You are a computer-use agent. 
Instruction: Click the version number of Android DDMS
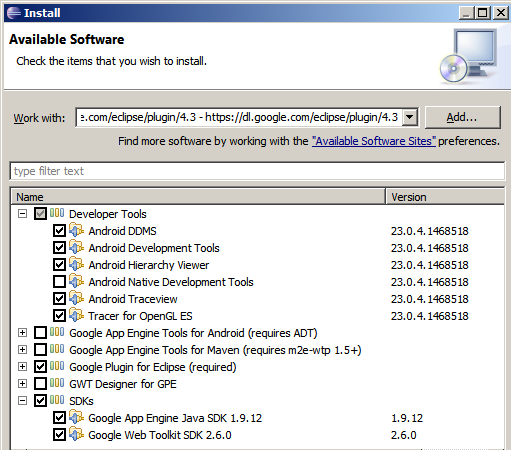pyautogui.click(x=430, y=231)
